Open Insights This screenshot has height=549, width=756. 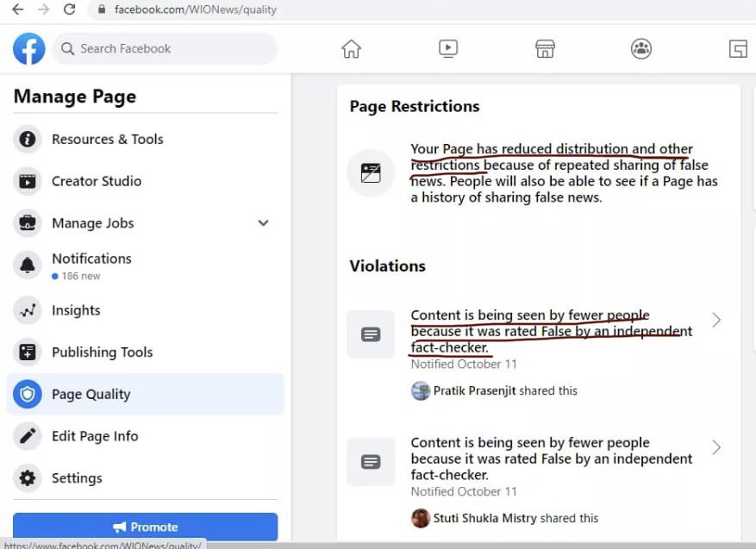[x=145, y=310]
